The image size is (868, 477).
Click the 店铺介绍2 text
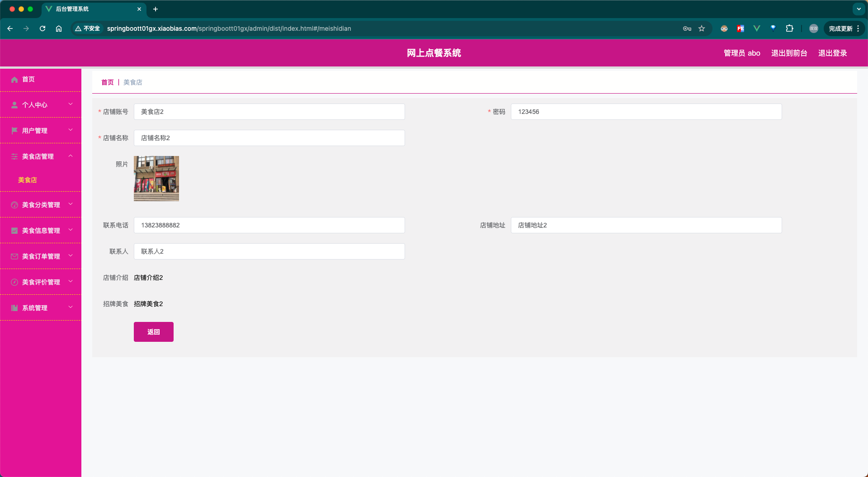tap(148, 278)
